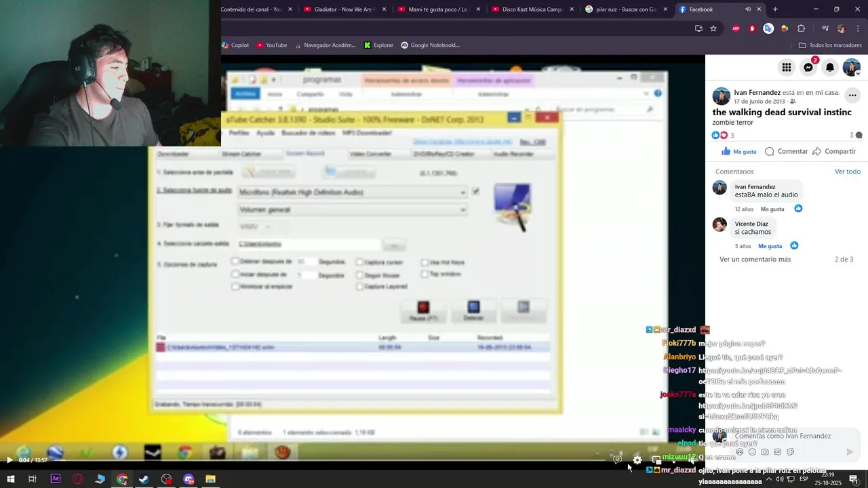
Task: Play the Facebook video
Action: pyautogui.click(x=9, y=460)
